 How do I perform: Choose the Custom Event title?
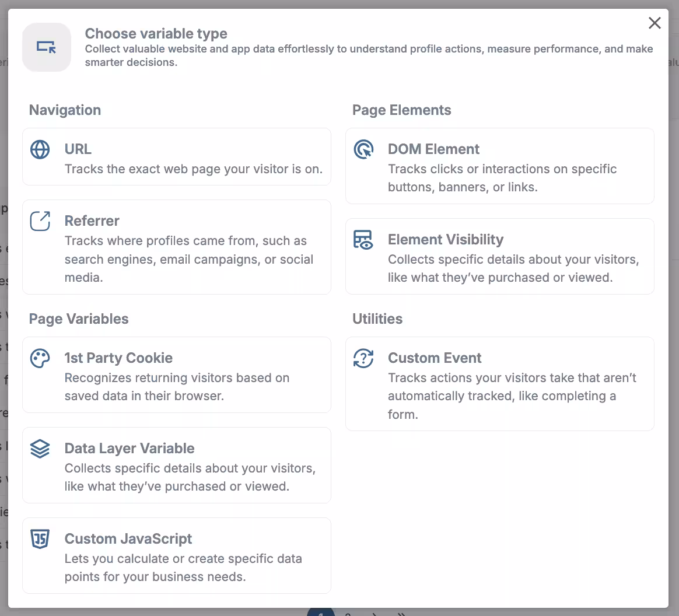pyautogui.click(x=435, y=358)
